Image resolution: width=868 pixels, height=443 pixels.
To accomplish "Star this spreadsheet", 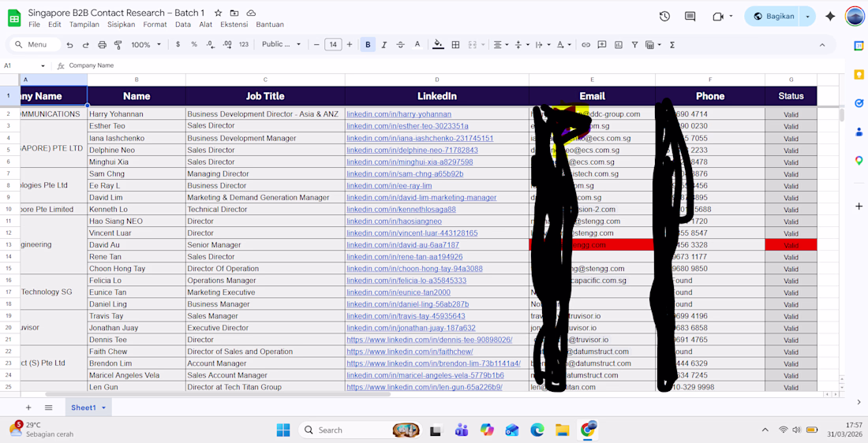I will coord(218,13).
